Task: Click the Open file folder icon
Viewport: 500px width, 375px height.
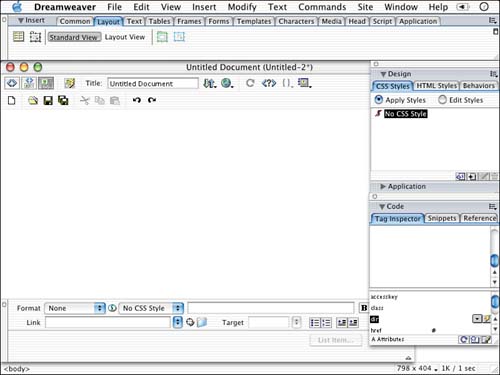Action: click(33, 100)
